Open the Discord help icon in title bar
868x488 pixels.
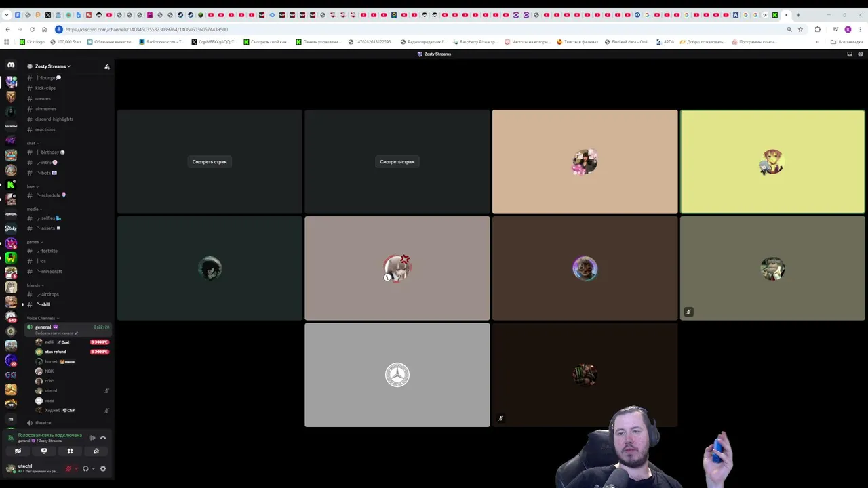click(x=860, y=54)
